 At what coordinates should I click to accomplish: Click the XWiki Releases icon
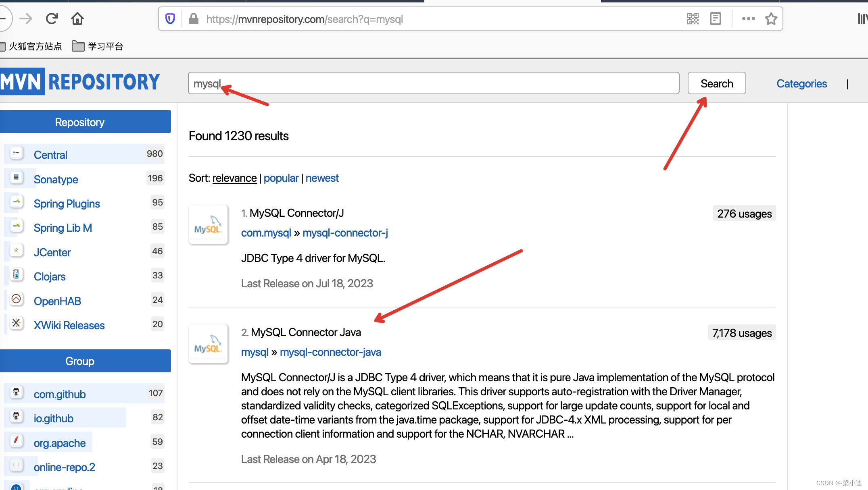16,323
